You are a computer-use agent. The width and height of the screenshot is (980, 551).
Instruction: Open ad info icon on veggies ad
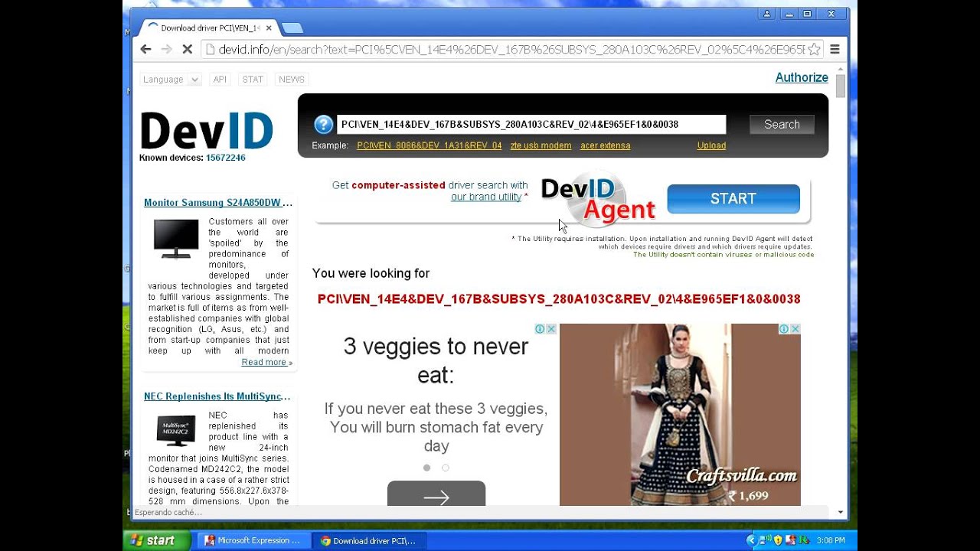tap(540, 329)
